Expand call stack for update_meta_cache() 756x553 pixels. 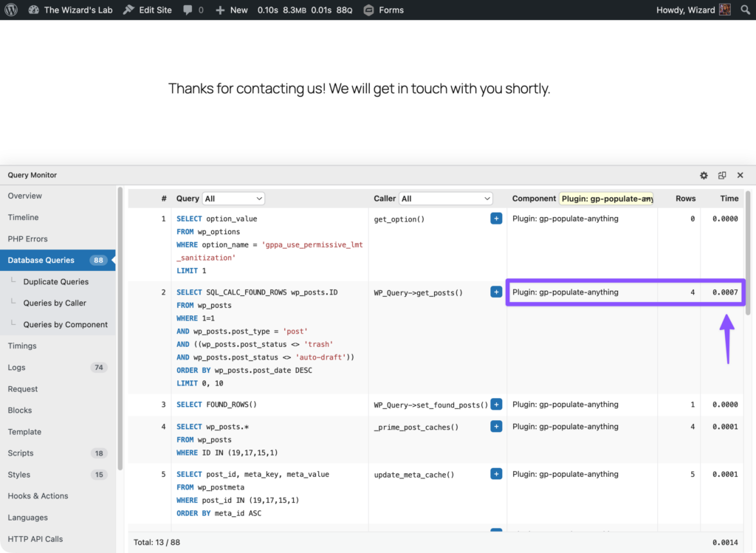tap(496, 474)
